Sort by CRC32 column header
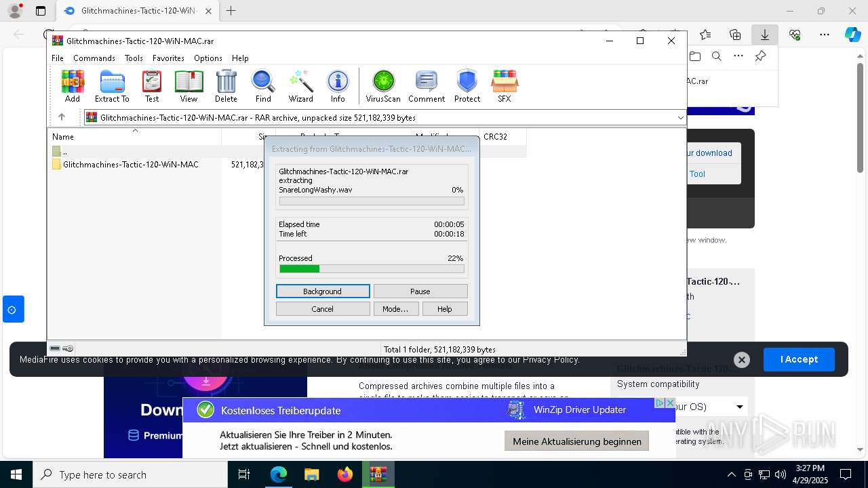 tap(502, 136)
